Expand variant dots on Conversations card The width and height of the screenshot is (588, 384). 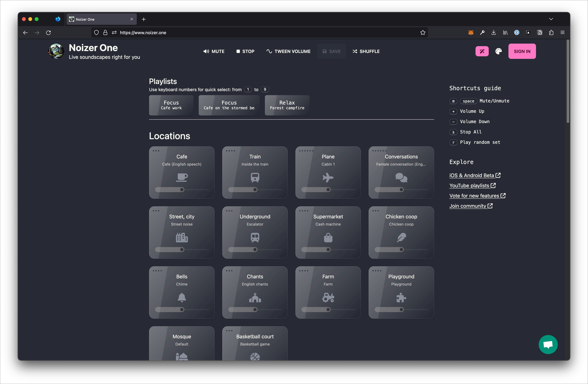[x=379, y=151]
